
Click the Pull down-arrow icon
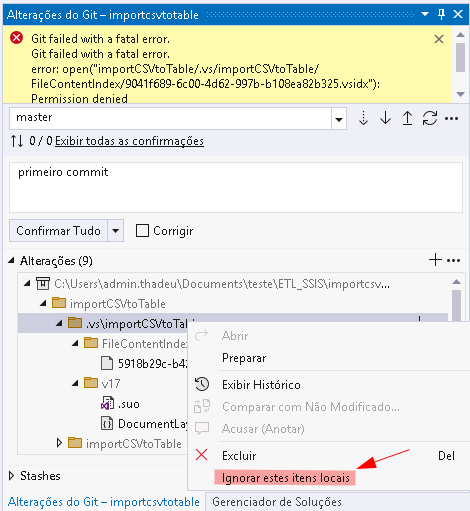coord(385,118)
